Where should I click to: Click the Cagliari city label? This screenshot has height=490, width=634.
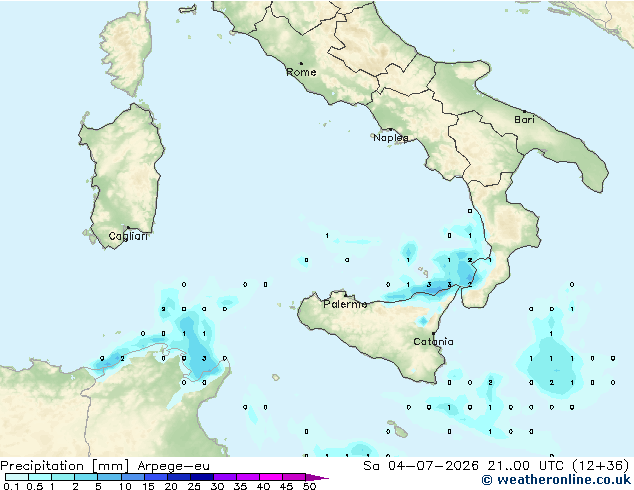coord(128,236)
